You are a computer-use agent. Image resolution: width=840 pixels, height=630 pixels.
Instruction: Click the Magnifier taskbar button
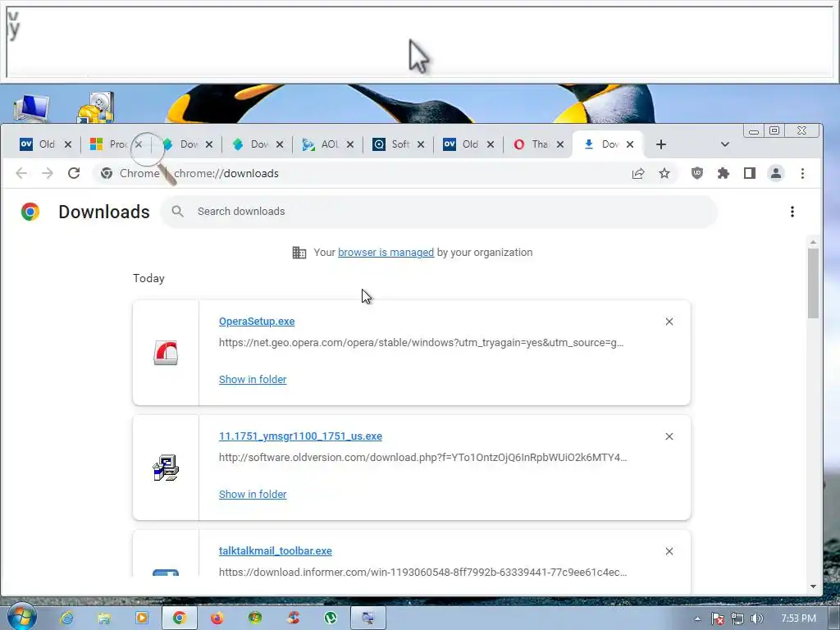click(x=368, y=619)
